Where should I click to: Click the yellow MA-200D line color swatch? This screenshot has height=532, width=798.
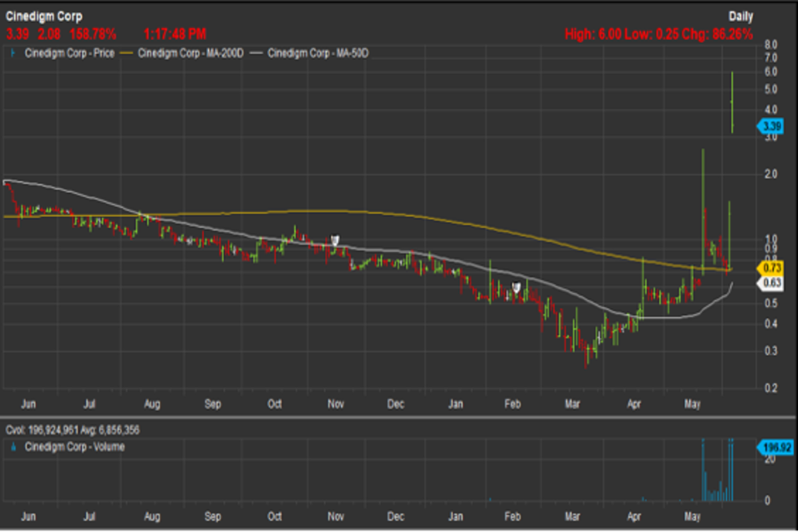[128, 53]
